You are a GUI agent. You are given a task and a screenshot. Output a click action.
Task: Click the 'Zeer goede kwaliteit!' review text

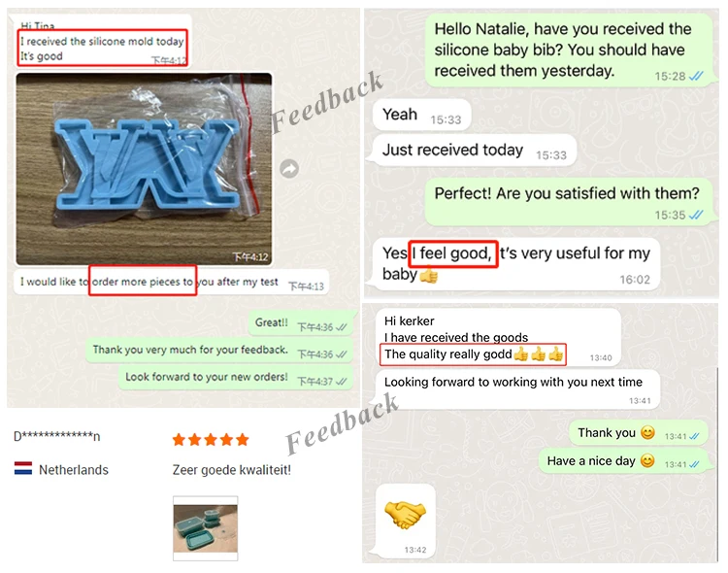232,470
